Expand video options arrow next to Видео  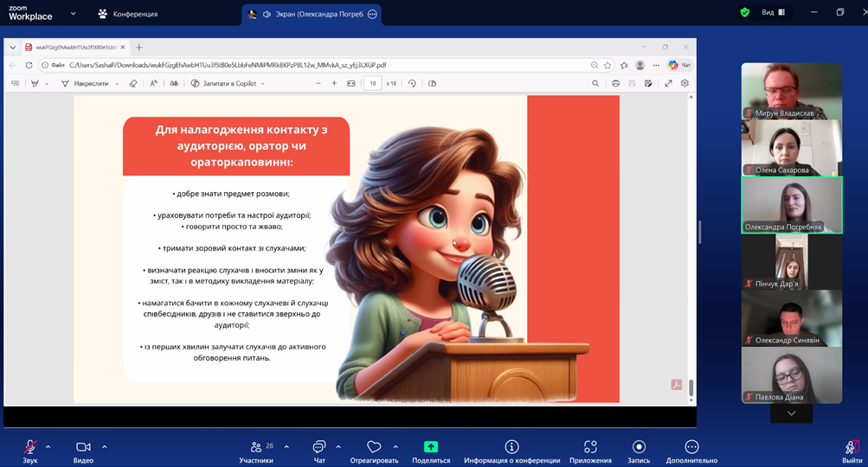pos(105,447)
